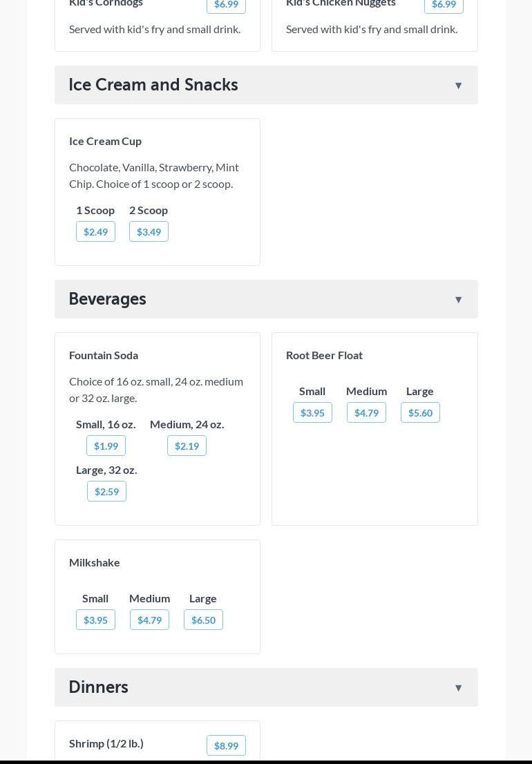
Task: Add Medium Milkshake at $4.79
Action: [149, 620]
